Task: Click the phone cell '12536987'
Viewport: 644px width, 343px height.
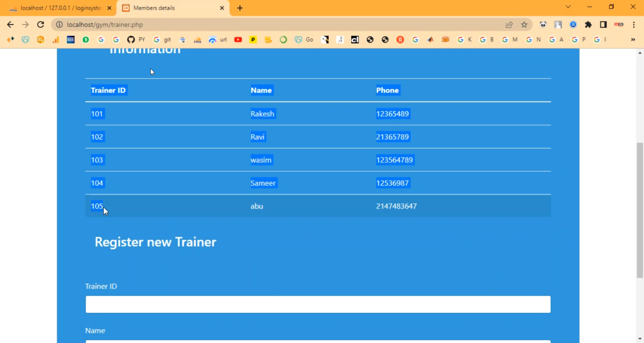Action: click(392, 183)
